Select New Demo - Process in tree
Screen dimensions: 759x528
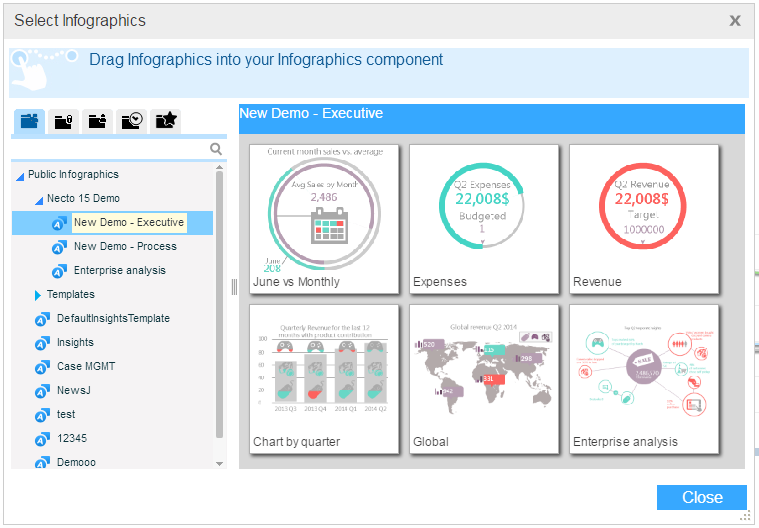click(125, 246)
